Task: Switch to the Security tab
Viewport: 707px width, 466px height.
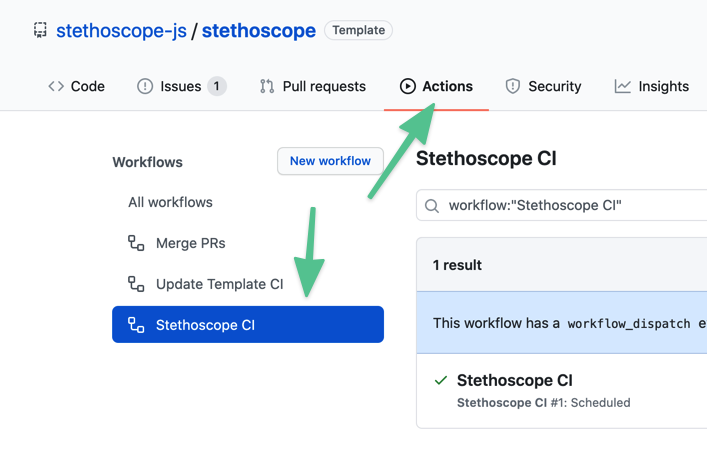Action: [554, 87]
